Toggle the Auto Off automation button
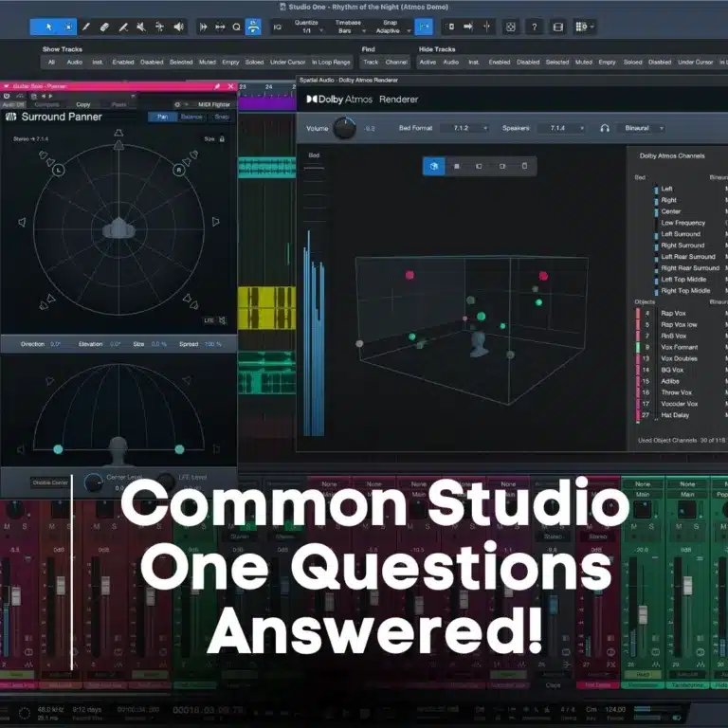Screen dimensions: 728x728 tap(12, 104)
